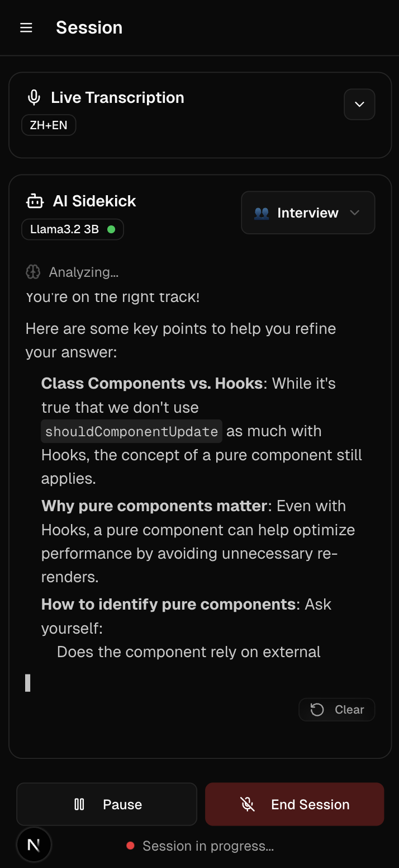Screen dimensions: 399x868
Task: Click the Session page title
Action: (x=89, y=28)
